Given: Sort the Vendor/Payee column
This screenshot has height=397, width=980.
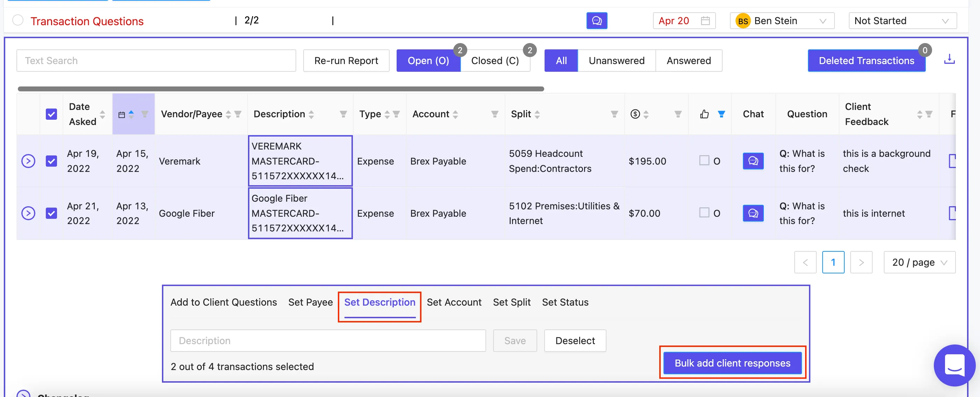Looking at the screenshot, I should 228,114.
